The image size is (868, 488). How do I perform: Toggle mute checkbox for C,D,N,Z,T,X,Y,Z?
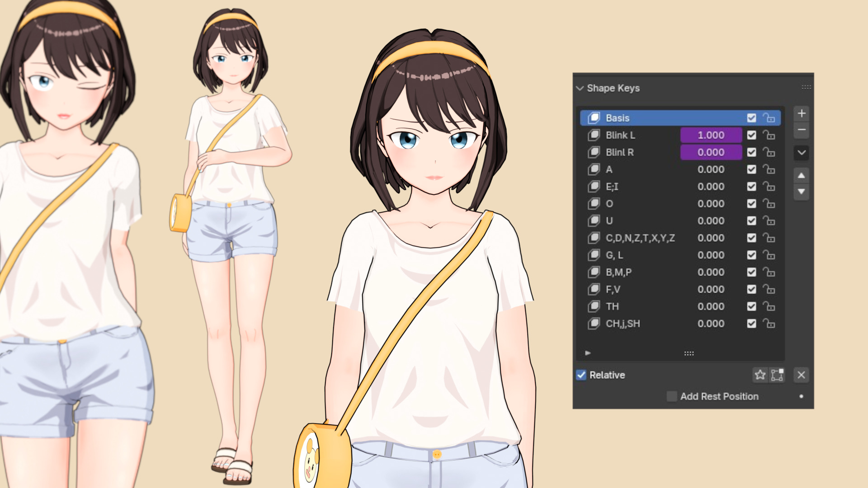point(751,238)
